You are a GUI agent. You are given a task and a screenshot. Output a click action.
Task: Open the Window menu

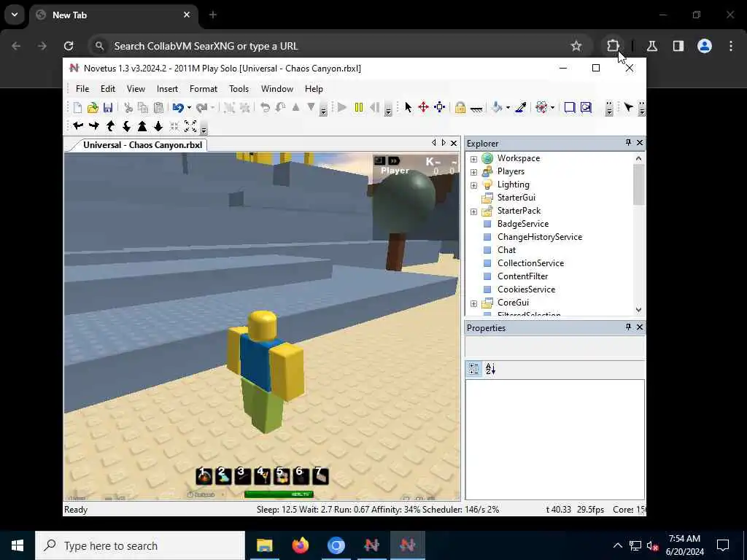pyautogui.click(x=277, y=88)
